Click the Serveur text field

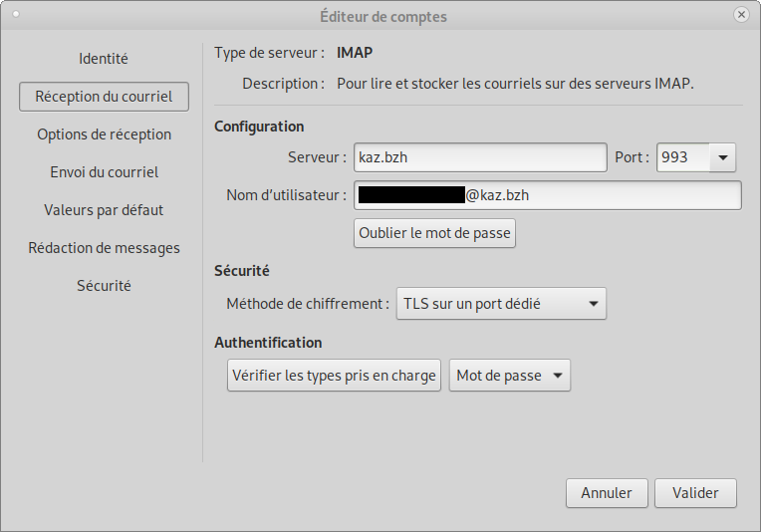coord(480,157)
